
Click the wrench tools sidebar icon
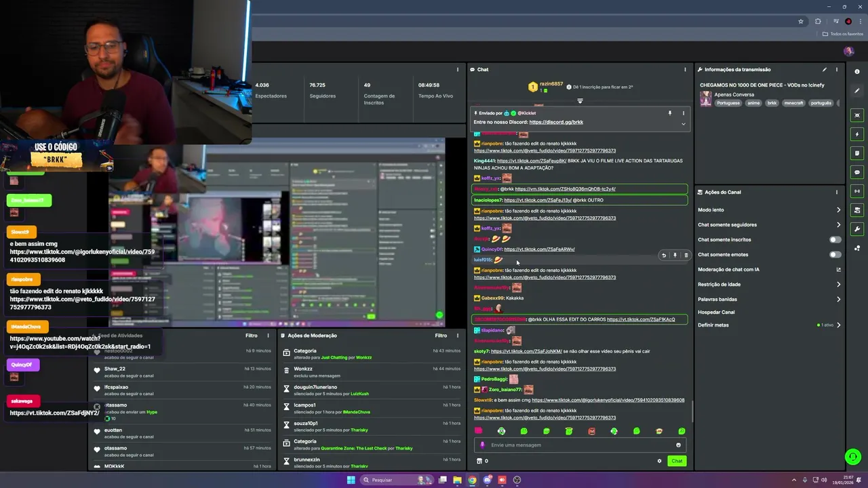[x=857, y=229]
